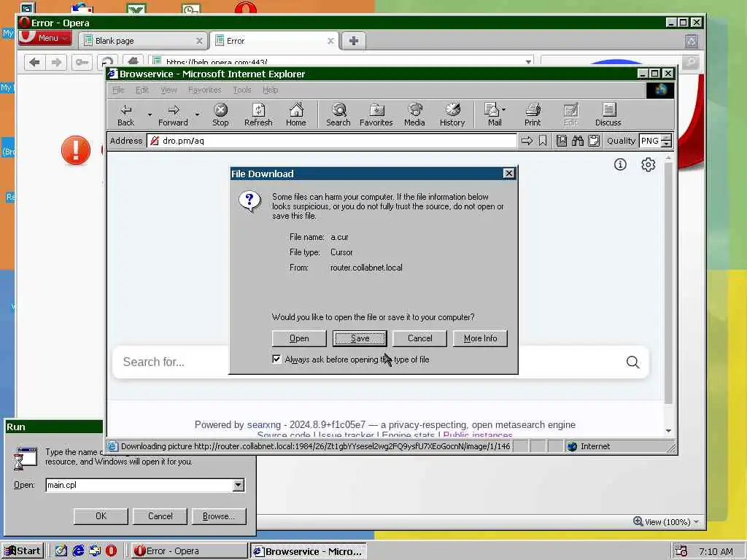The width and height of the screenshot is (747, 560).
Task: Click Opera's forward arrow button
Action: click(x=56, y=62)
